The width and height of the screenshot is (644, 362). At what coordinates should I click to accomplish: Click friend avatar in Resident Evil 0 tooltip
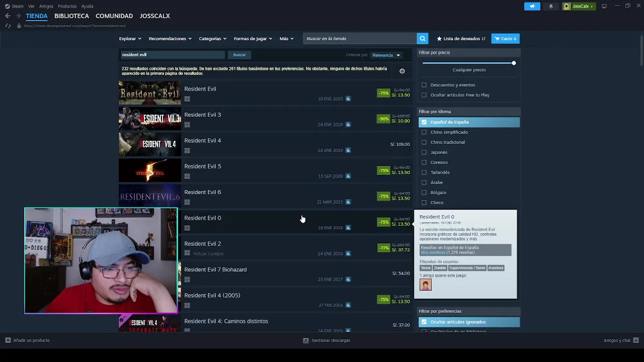pyautogui.click(x=426, y=285)
